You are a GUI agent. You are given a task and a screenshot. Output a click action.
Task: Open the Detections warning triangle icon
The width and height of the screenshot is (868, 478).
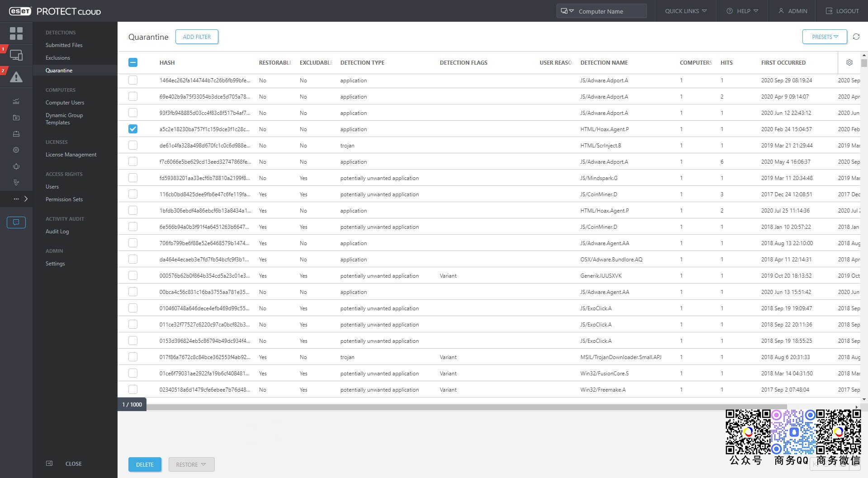16,77
